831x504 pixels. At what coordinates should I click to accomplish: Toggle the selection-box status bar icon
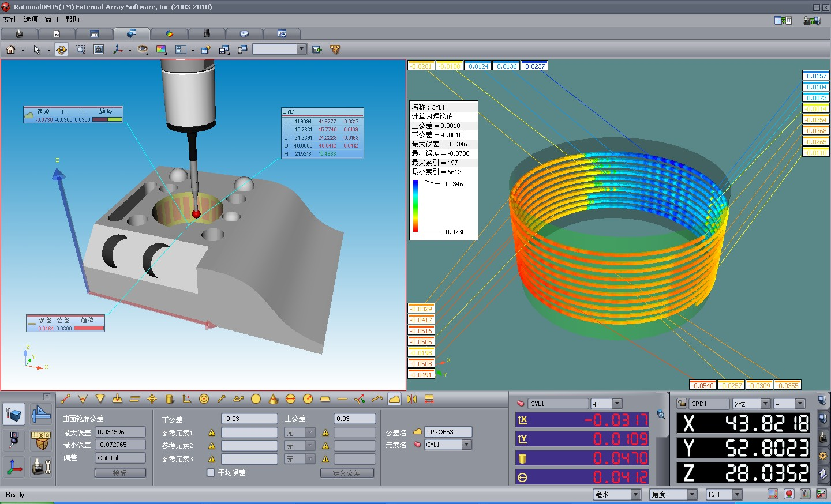point(773,494)
